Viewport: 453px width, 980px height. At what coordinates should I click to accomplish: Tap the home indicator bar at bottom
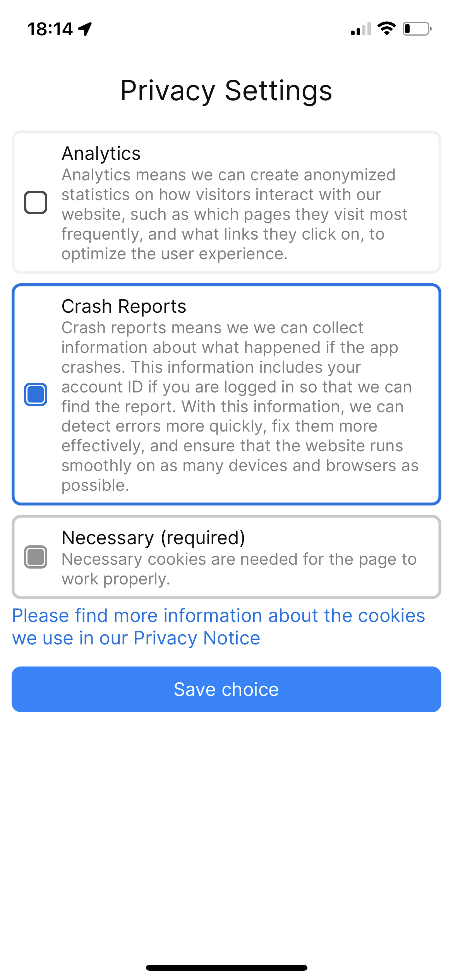pos(226,968)
